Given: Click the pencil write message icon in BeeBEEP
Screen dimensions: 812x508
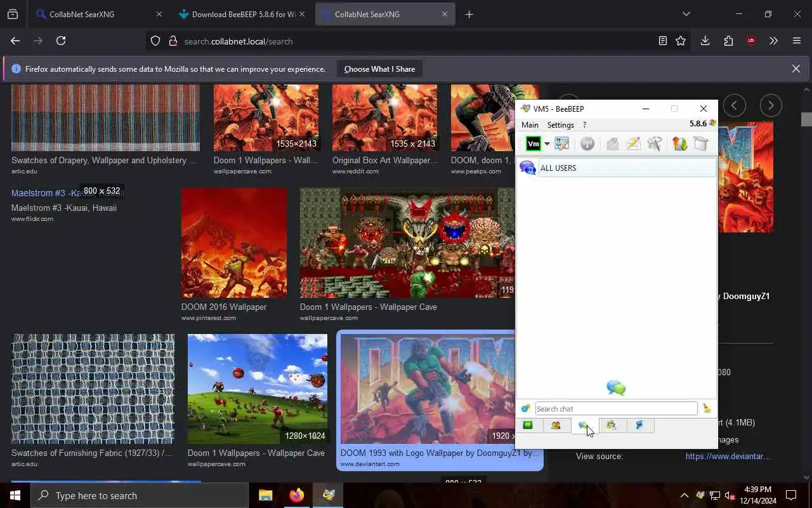Looking at the screenshot, I should 633,144.
